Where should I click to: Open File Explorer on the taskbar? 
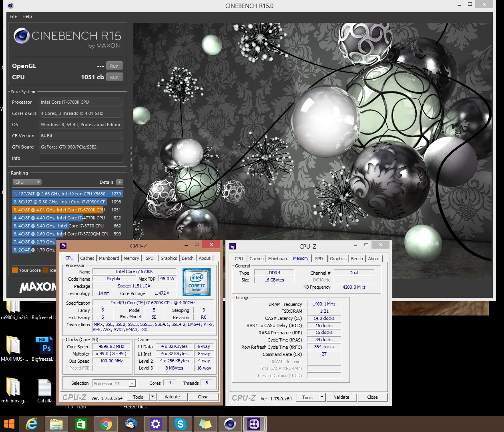pos(56,424)
